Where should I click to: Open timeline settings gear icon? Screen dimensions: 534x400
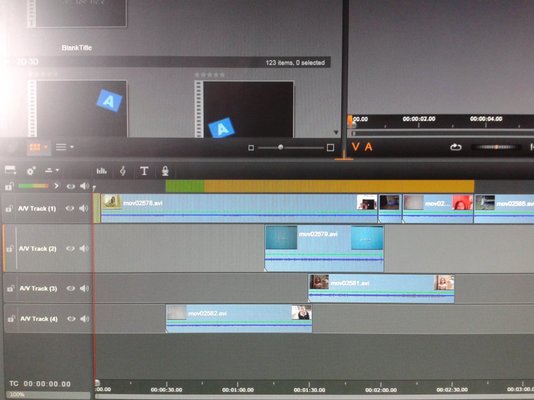pyautogui.click(x=31, y=171)
